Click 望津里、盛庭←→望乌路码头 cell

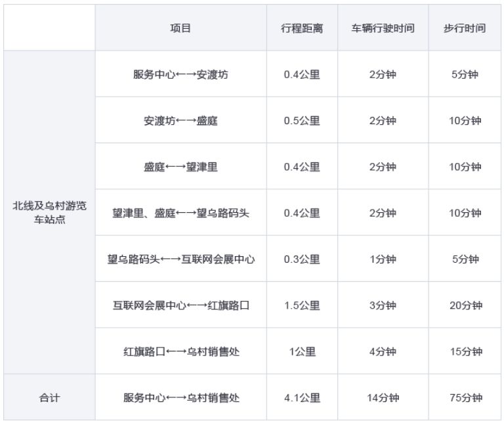pyautogui.click(x=180, y=213)
